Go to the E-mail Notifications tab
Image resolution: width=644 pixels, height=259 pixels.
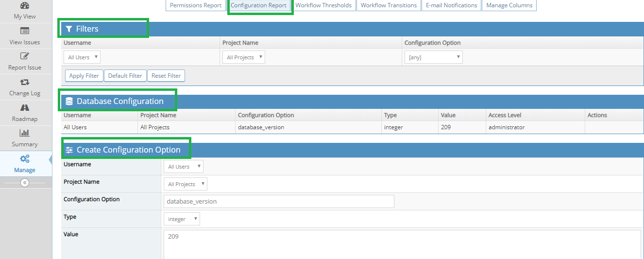point(452,5)
